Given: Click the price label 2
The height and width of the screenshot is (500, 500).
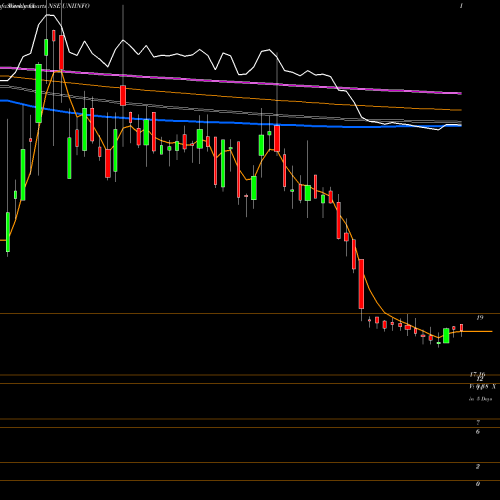Looking at the screenshot, I should pyautogui.click(x=478, y=466).
